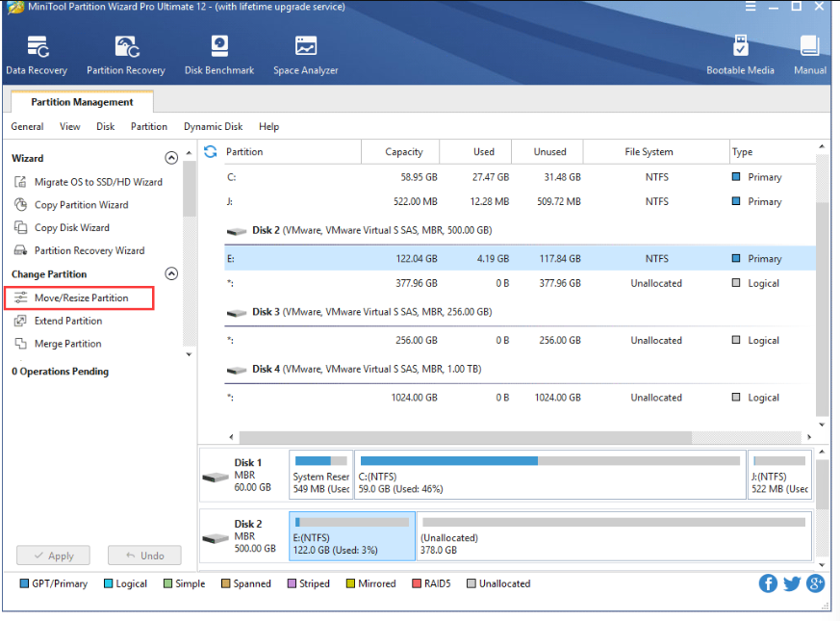Open the View menu
This screenshot has width=840, height=621.
pos(69,126)
